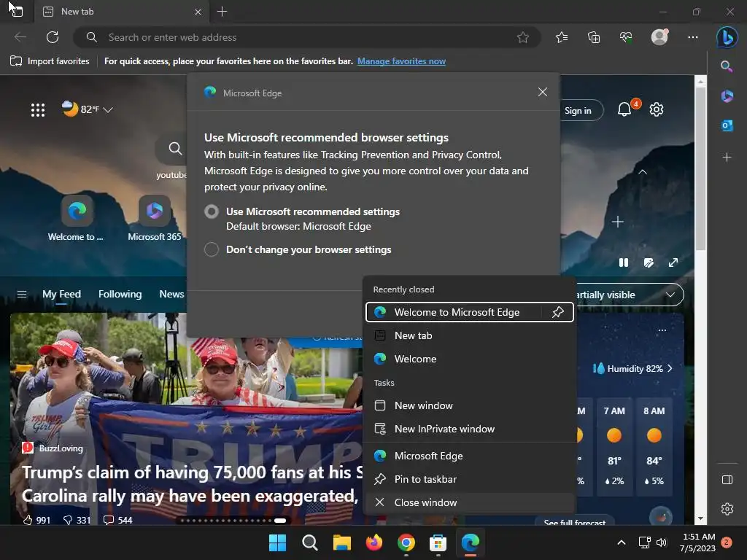The height and width of the screenshot is (560, 747).
Task: Open Browser essentials heart icon
Action: pos(626,37)
